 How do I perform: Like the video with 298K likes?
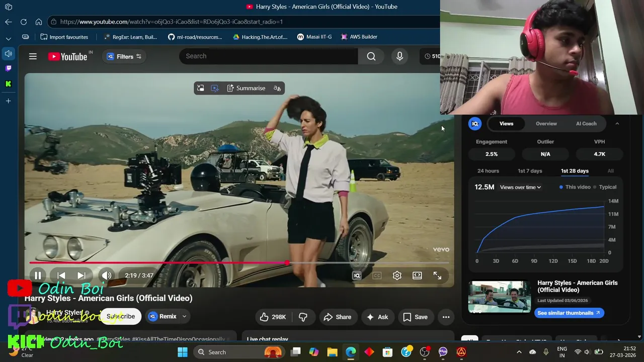[x=273, y=317]
